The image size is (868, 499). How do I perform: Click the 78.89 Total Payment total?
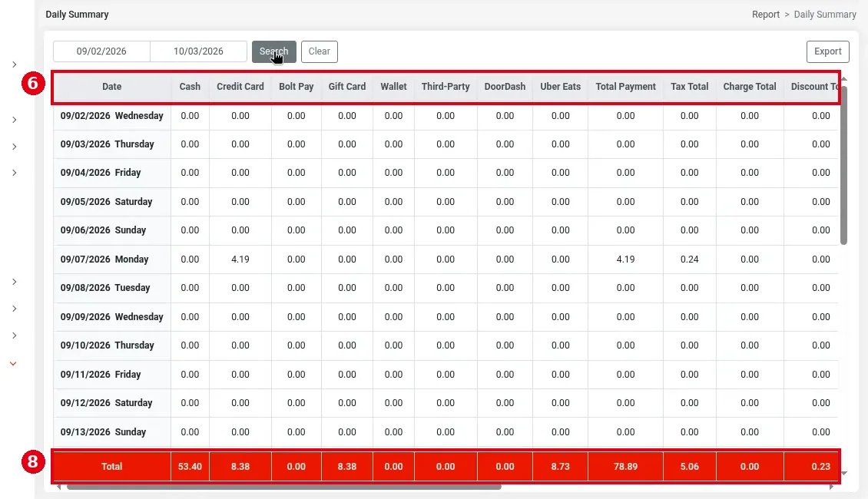[x=625, y=466]
